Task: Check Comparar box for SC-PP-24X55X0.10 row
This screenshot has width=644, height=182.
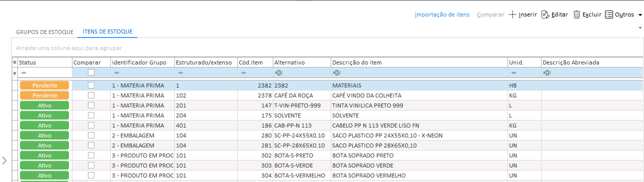Action: (x=91, y=135)
